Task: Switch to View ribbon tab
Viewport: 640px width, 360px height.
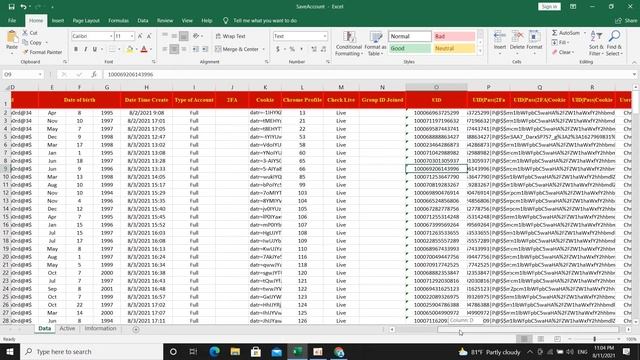Action: [187, 20]
